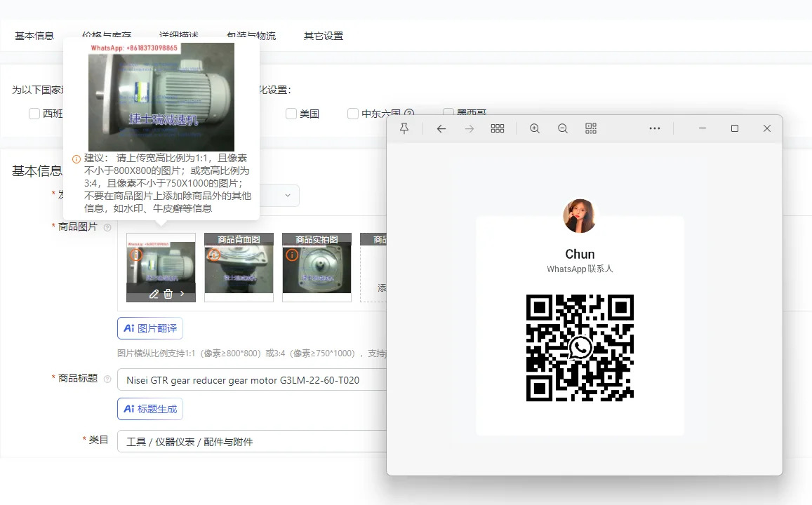Click the 图片横纵比例支持1:1 hint text
Viewport: 812px width, 505px height.
point(252,353)
